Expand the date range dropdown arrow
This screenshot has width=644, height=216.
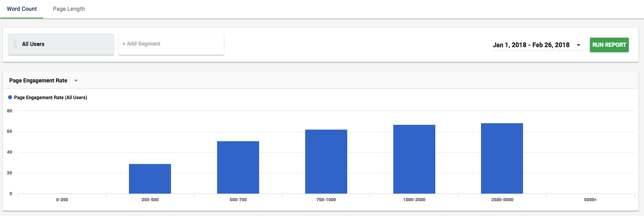(x=578, y=45)
